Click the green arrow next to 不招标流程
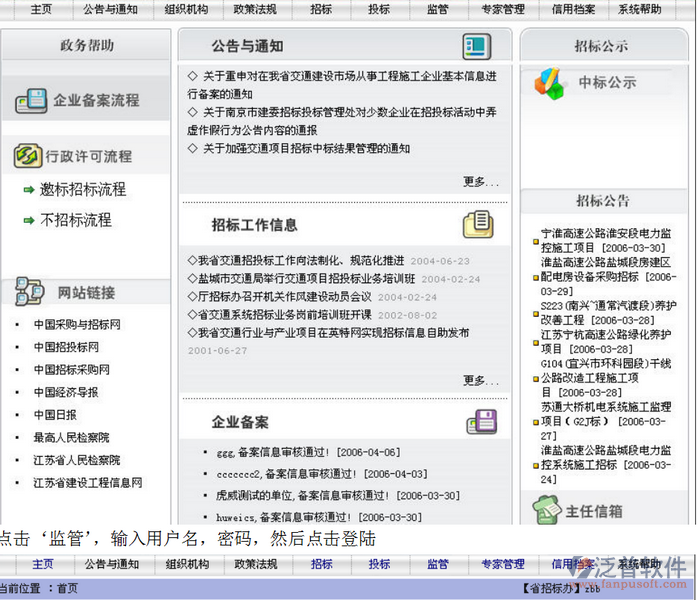The image size is (697, 600). coord(29,220)
